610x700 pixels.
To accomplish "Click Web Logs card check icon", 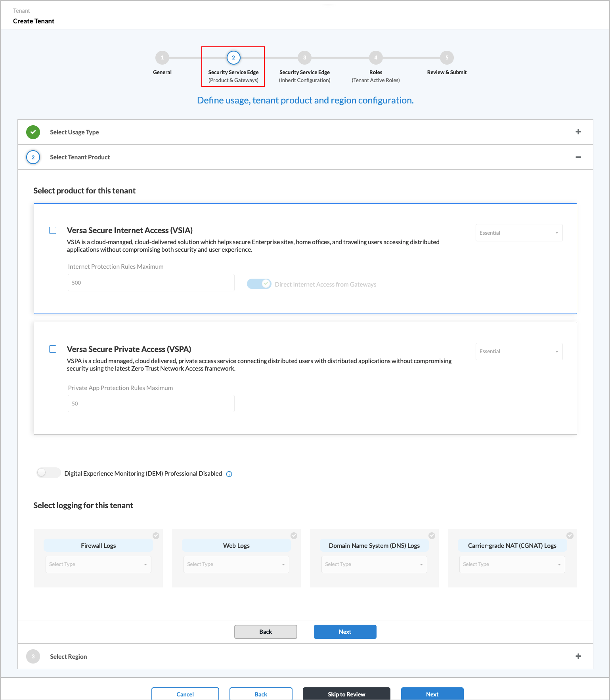I will tap(294, 536).
